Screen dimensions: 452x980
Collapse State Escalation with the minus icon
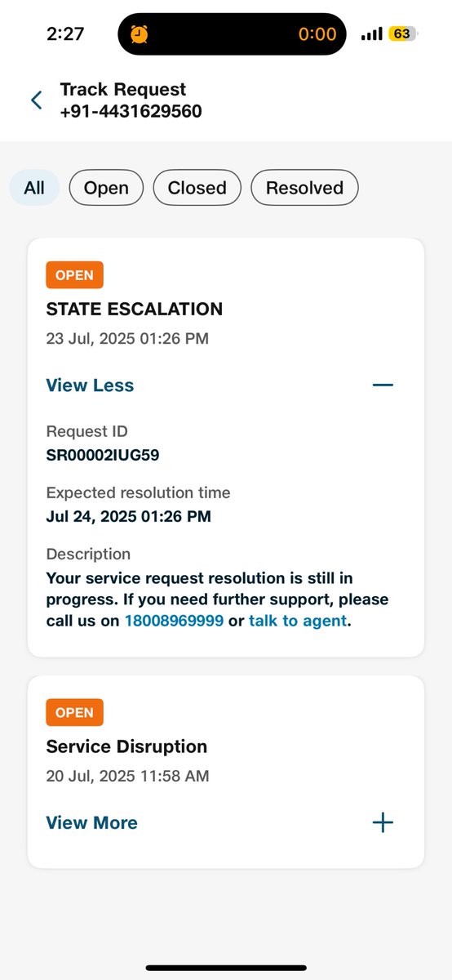(x=383, y=385)
